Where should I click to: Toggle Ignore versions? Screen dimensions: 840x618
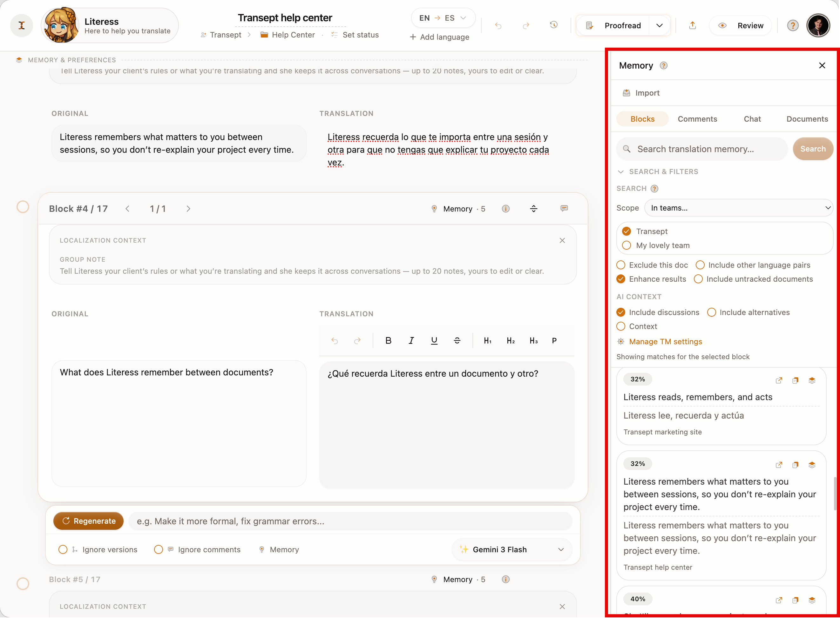pos(63,549)
